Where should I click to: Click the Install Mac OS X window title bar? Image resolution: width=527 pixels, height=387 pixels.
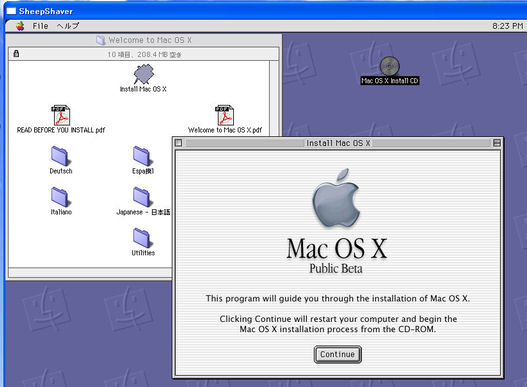338,143
